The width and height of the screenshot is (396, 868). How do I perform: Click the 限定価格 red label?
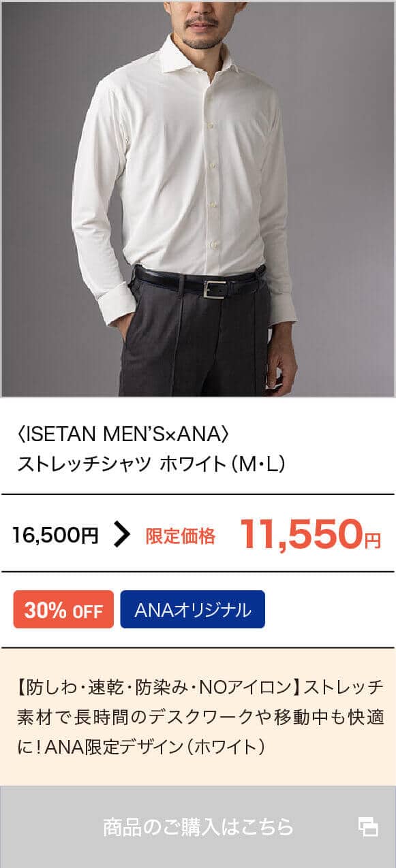[x=181, y=536]
